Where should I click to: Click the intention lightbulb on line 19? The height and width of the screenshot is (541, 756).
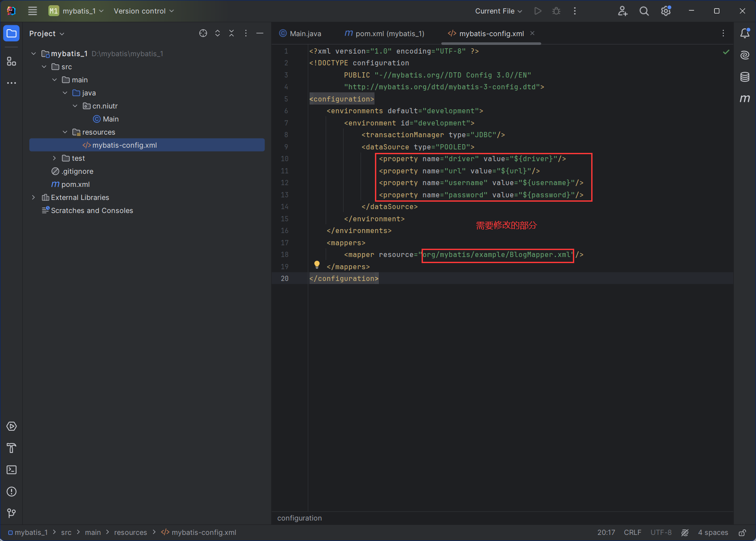317,264
